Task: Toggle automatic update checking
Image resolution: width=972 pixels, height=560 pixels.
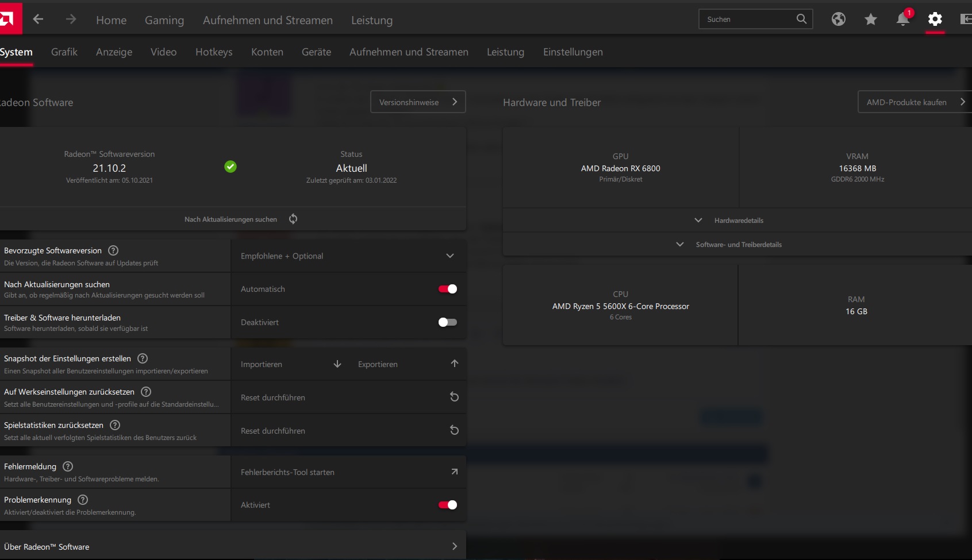Action: [448, 289]
